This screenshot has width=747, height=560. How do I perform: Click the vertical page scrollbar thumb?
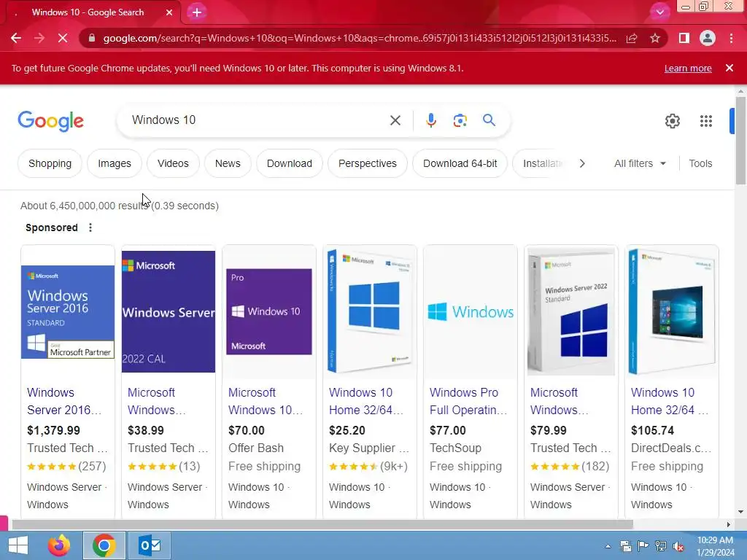point(740,140)
